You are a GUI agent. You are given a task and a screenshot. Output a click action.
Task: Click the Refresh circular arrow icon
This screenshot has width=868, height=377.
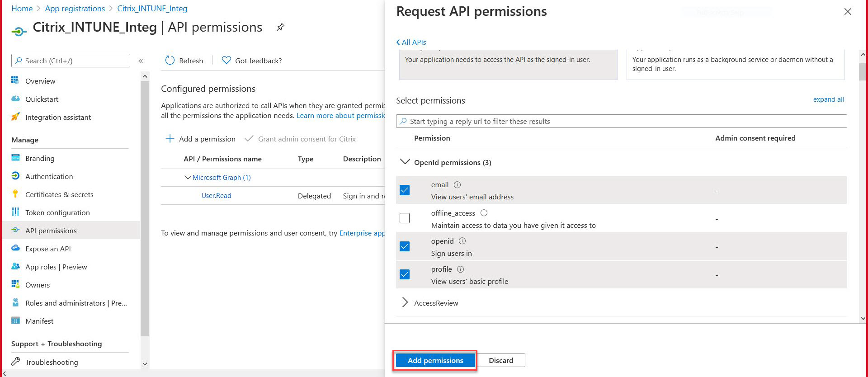[170, 60]
